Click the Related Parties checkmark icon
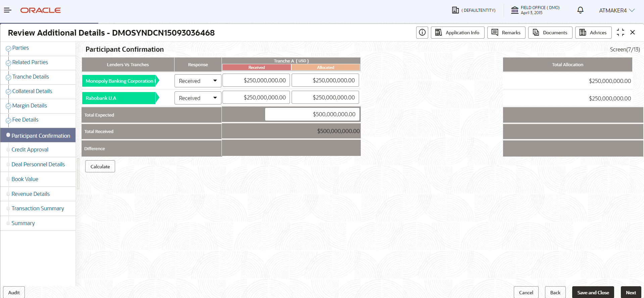 pos(8,63)
